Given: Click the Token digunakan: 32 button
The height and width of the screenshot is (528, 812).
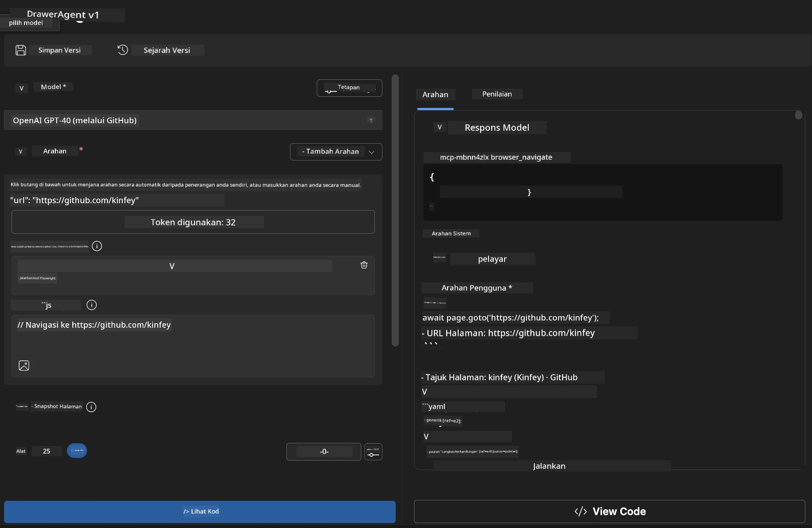Looking at the screenshot, I should [193, 222].
